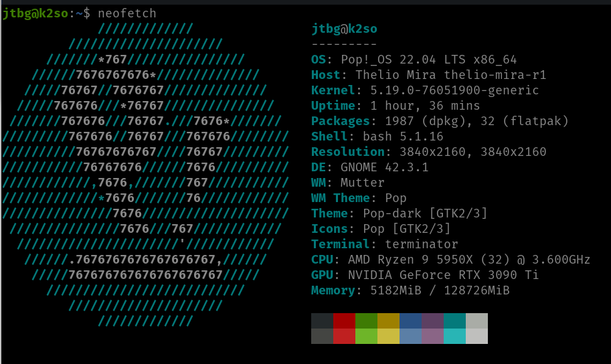Click the bright red color block, bottom row
This screenshot has height=364, width=611.
(x=344, y=336)
